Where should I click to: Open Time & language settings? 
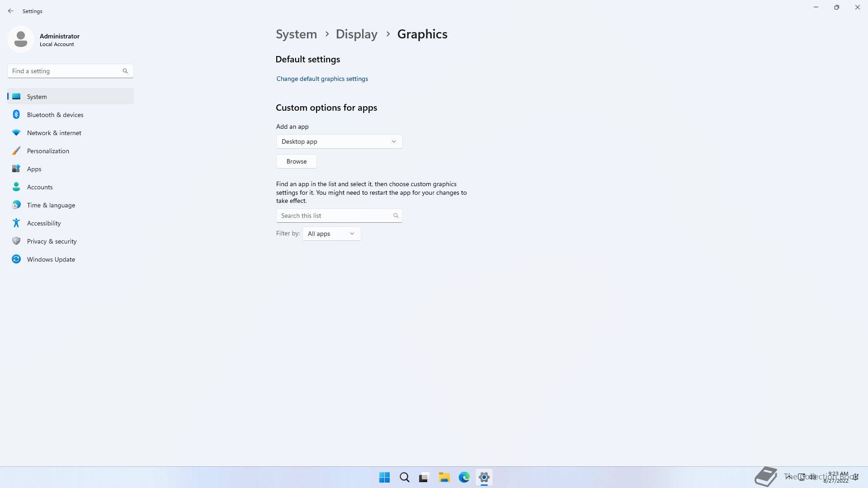[51, 205]
